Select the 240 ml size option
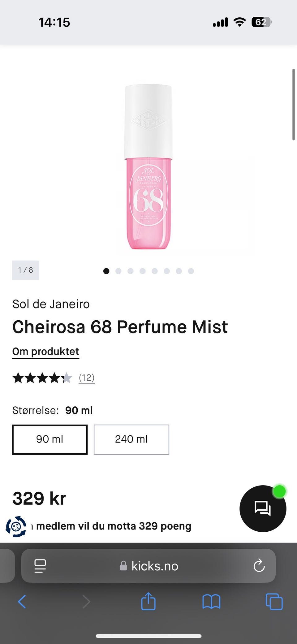 [131, 439]
